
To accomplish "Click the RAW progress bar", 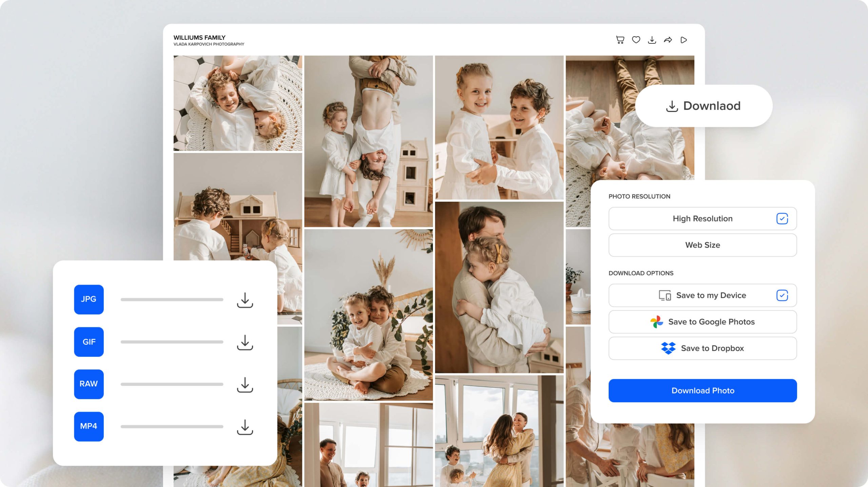I will (x=172, y=384).
